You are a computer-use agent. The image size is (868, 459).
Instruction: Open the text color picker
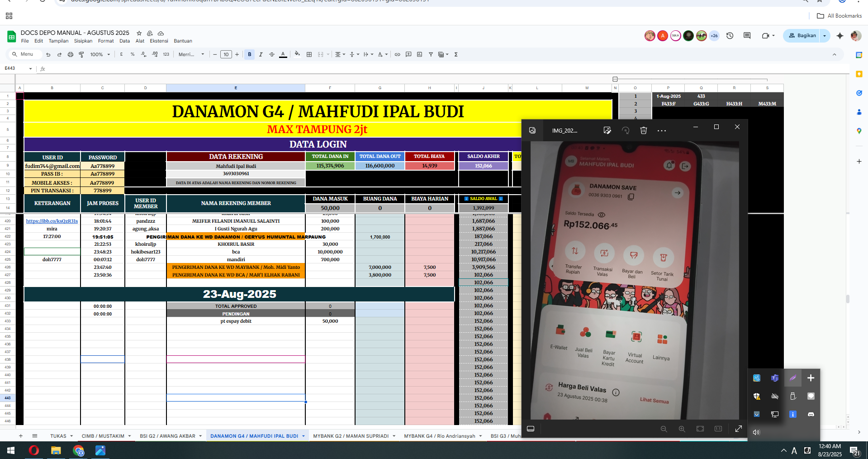tap(283, 54)
